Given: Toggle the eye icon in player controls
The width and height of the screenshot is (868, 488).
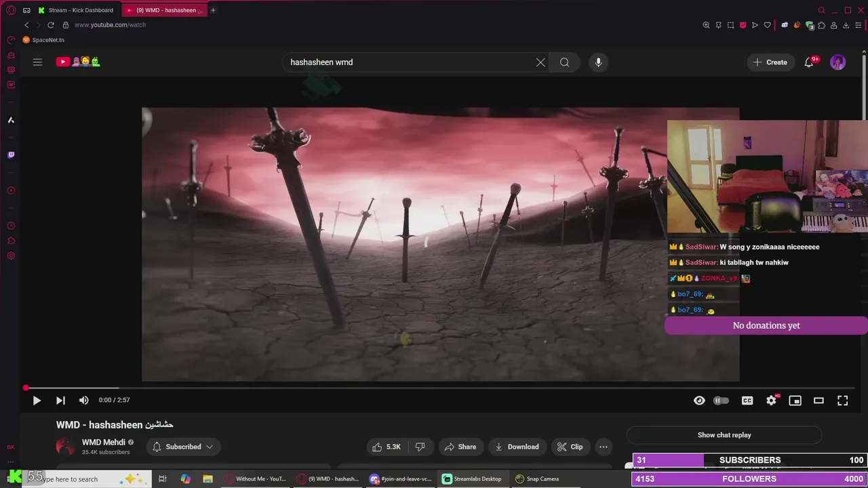Looking at the screenshot, I should tap(699, 401).
